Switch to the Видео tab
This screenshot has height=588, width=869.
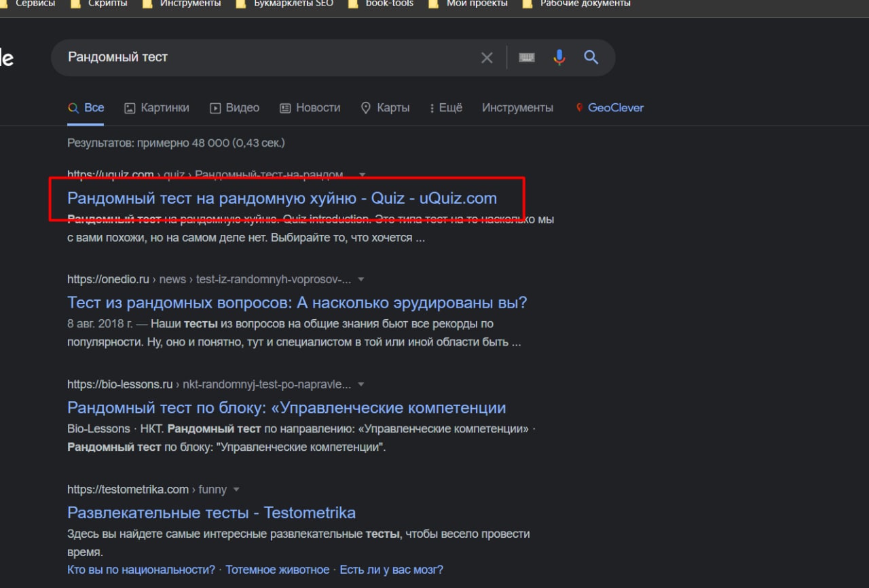point(235,108)
